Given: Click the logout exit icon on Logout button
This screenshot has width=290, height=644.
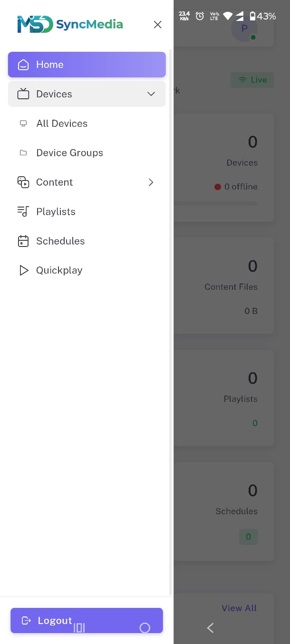Looking at the screenshot, I should (26, 620).
